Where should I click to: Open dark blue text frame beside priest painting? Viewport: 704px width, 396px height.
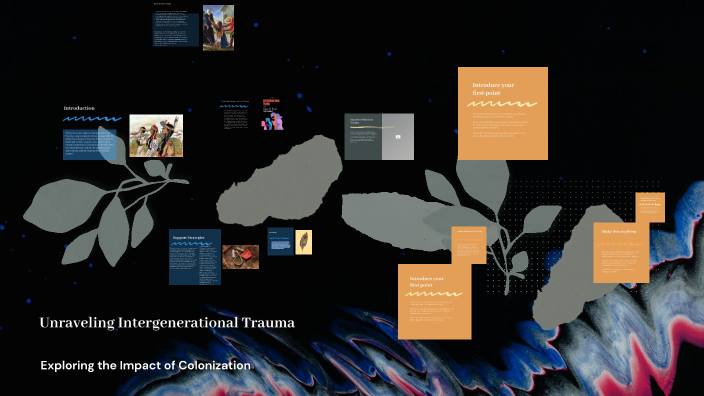pos(176,30)
